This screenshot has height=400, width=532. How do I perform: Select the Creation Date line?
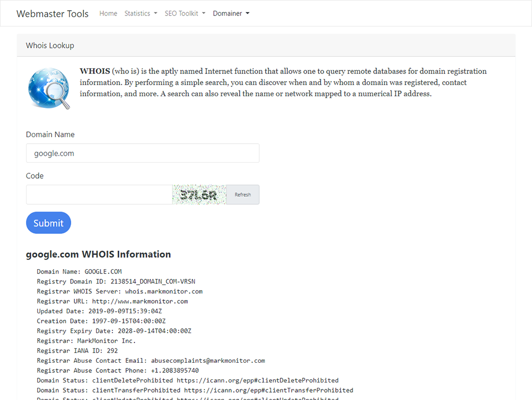pos(101,321)
